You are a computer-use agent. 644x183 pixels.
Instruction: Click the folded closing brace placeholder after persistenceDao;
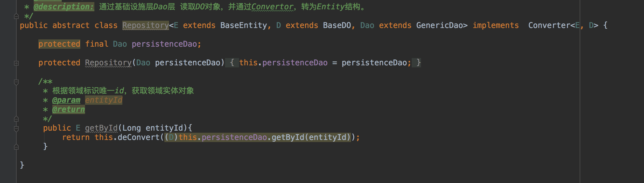[x=416, y=63]
